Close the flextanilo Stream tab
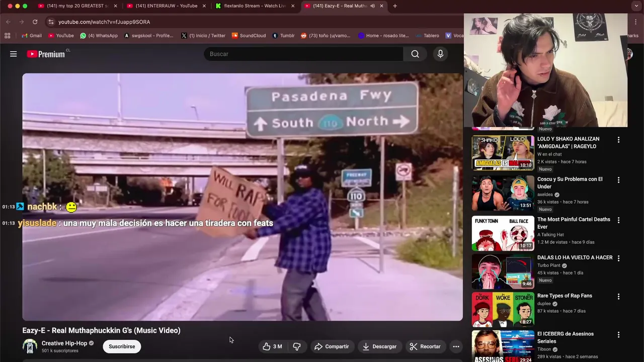 click(293, 6)
